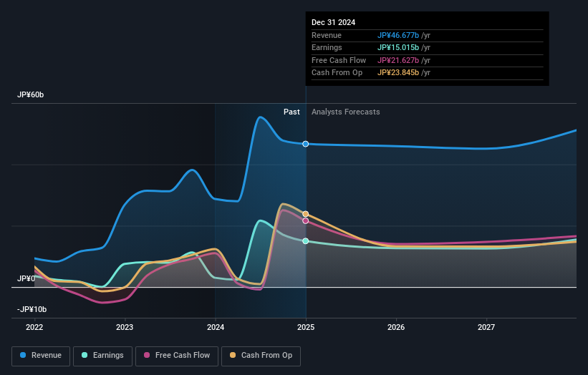Click the 2024 x-axis label
The image size is (588, 375).
tap(216, 327)
